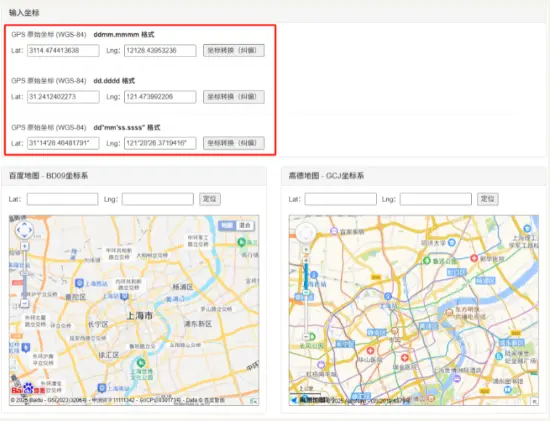
Task: Click the 百度地图 - BD09坐标系 heading
Action: point(48,176)
